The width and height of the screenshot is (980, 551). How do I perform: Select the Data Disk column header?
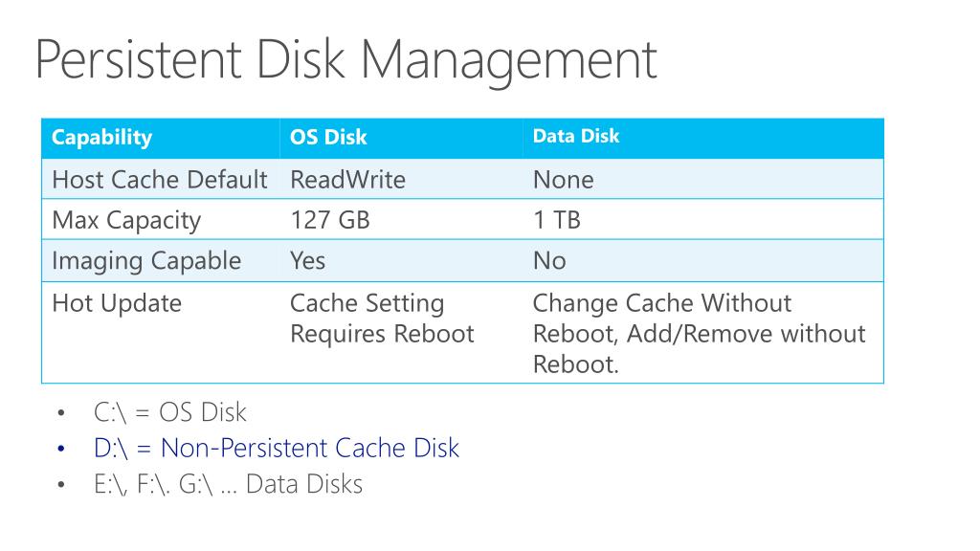coord(575,136)
